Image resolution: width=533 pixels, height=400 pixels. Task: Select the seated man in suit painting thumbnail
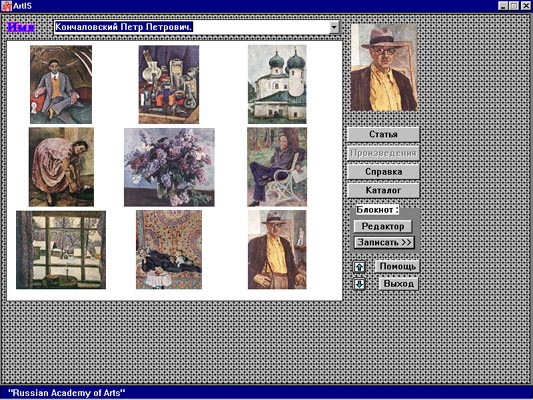(x=61, y=85)
